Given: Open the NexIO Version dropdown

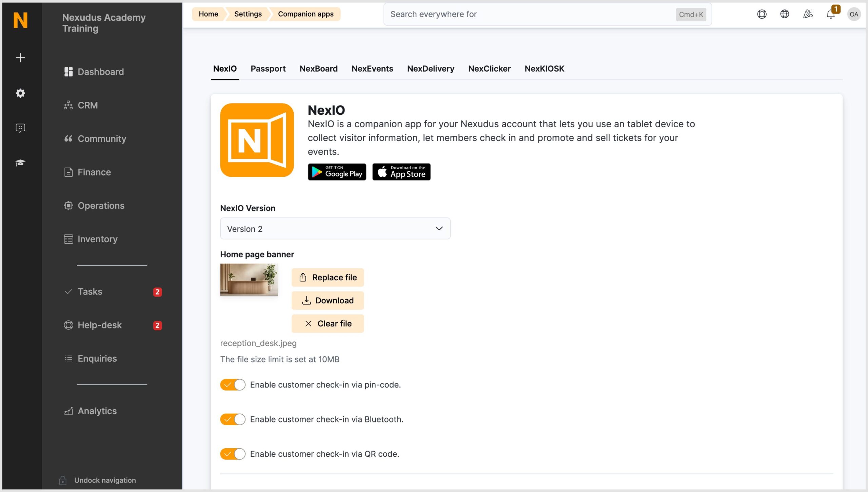Looking at the screenshot, I should point(335,228).
